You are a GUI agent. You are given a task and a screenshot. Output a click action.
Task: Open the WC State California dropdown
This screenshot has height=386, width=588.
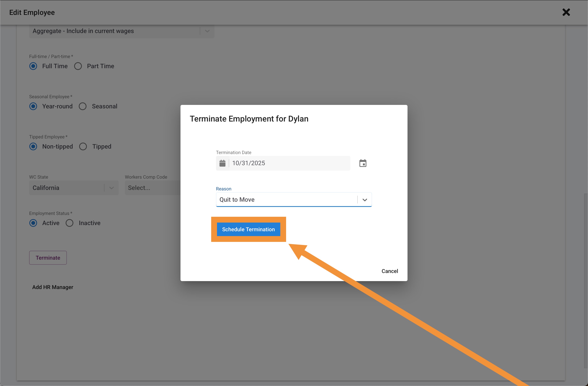tap(74, 188)
